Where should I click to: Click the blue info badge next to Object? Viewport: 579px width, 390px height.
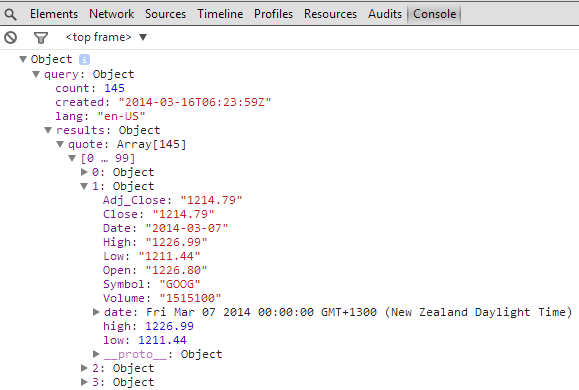coord(85,59)
